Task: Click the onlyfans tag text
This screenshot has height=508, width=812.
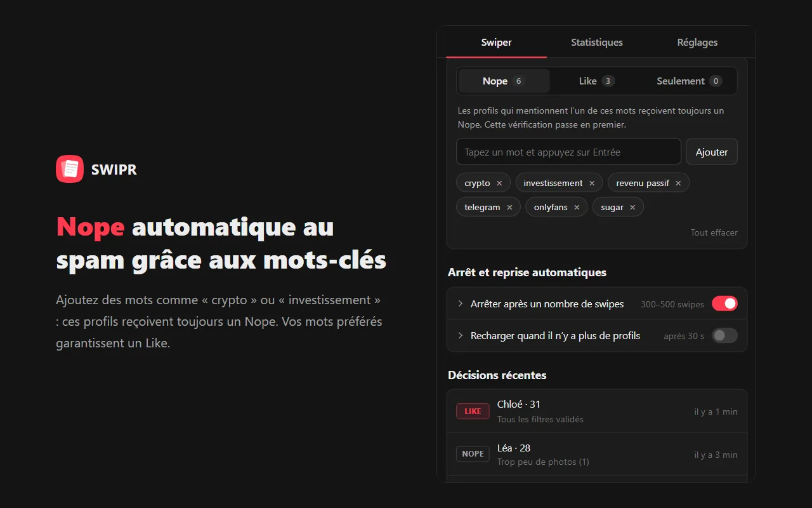Action: click(x=551, y=207)
